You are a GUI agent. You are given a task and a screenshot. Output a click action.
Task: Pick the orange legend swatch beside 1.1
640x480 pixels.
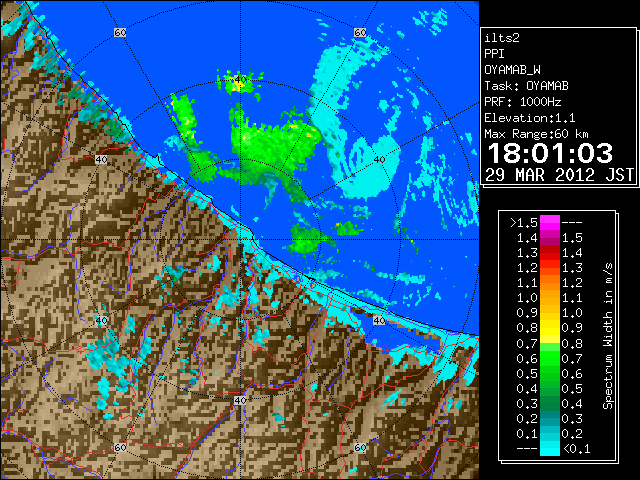click(x=550, y=283)
